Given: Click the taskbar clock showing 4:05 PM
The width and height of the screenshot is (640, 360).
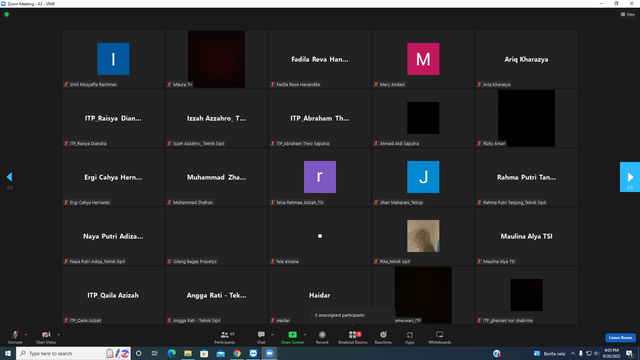Looking at the screenshot, I should click(x=611, y=353).
